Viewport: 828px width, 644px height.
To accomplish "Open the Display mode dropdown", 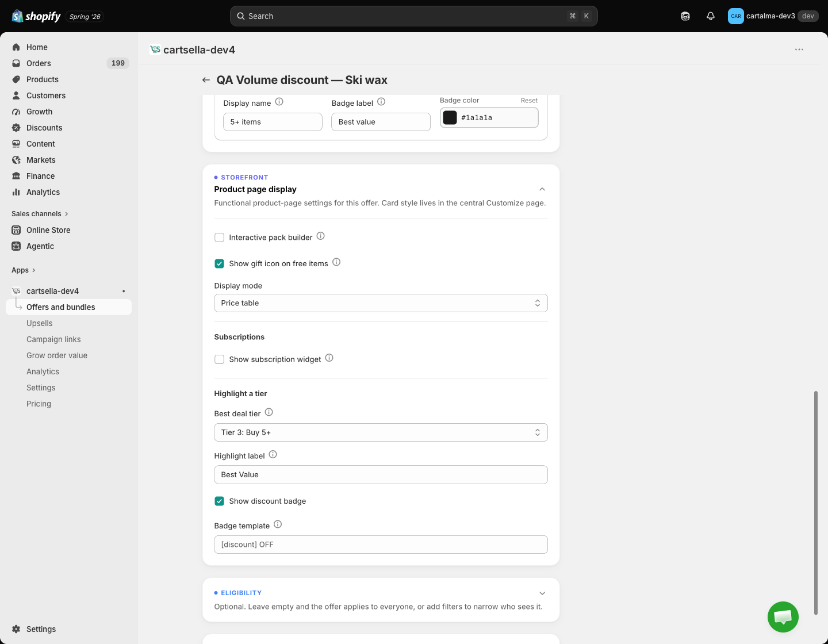I will (381, 303).
